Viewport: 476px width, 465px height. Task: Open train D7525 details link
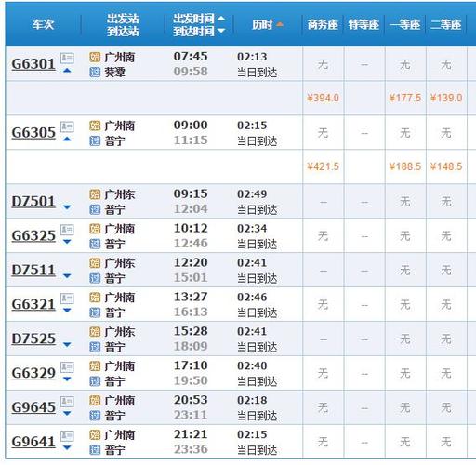(x=33, y=339)
